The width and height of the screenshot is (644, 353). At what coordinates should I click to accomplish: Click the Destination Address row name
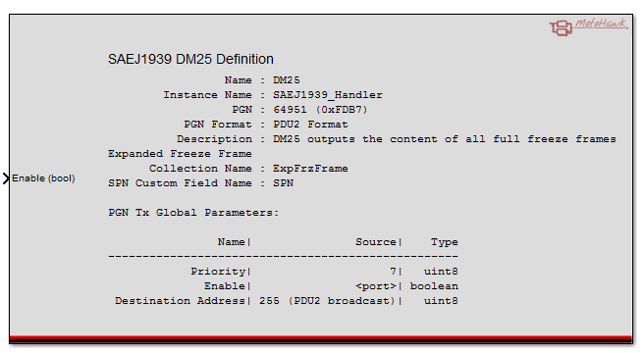click(180, 301)
